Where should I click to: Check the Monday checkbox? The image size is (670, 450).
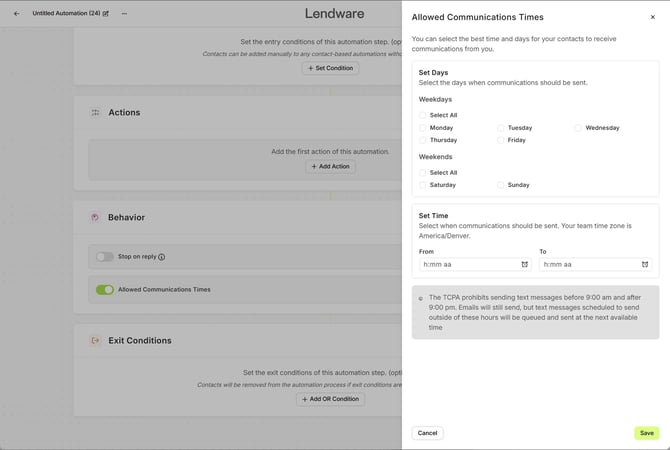423,128
